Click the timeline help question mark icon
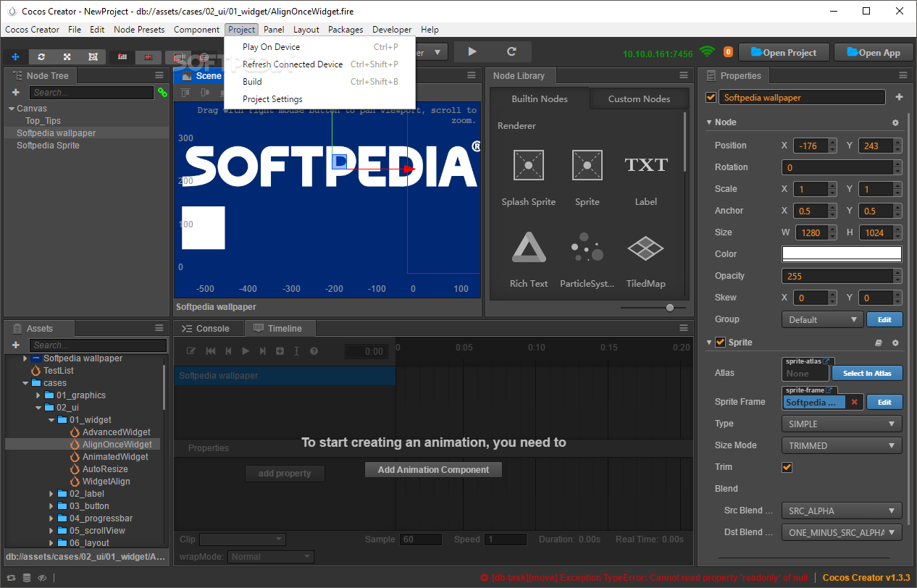Viewport: 917px width, 588px height. tap(314, 351)
